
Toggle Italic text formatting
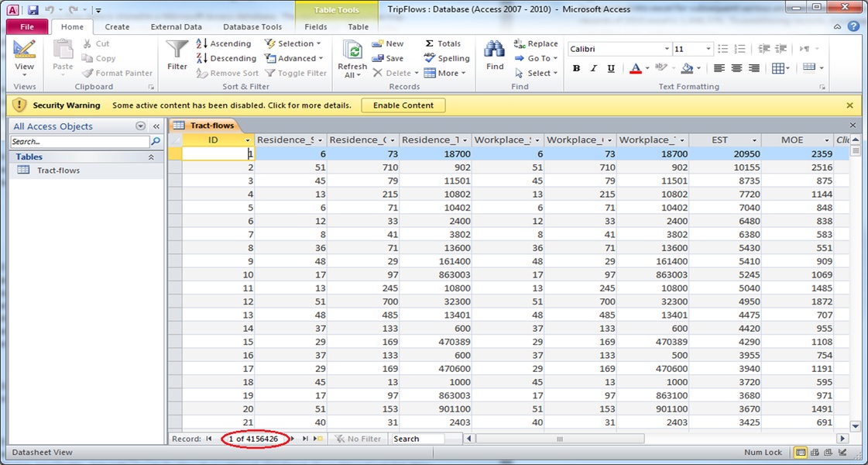click(593, 68)
